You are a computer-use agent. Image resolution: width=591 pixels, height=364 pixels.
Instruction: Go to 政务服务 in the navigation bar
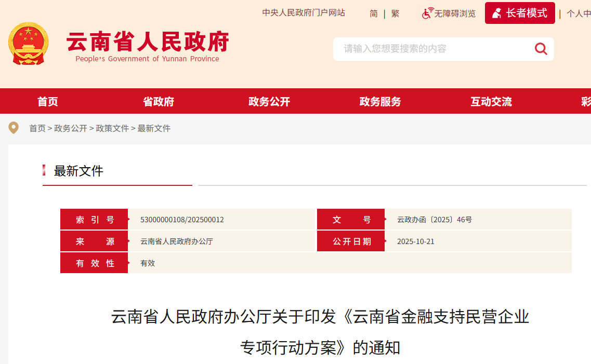380,102
